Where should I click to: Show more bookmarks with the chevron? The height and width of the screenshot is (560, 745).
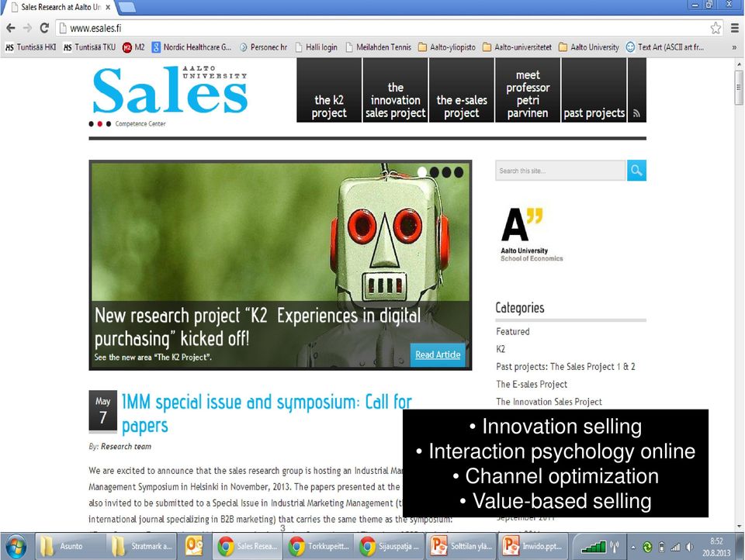tap(734, 47)
